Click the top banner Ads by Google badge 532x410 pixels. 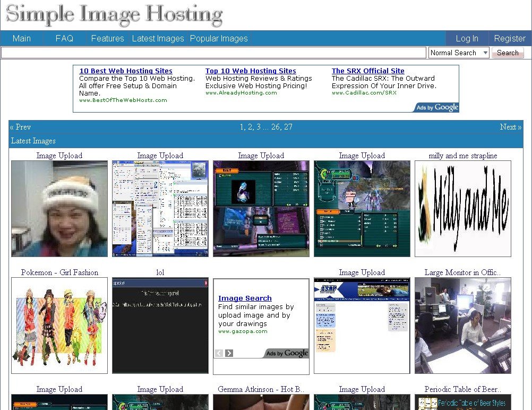point(436,107)
